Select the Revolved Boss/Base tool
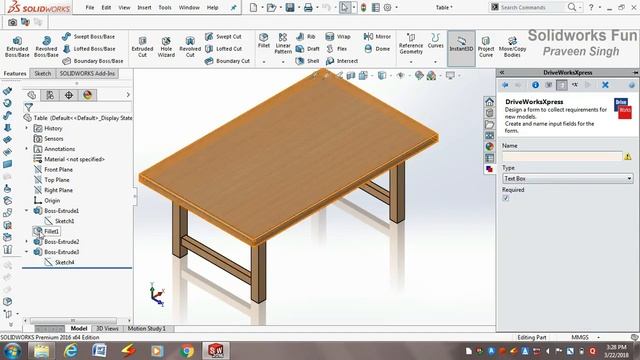 coord(46,47)
